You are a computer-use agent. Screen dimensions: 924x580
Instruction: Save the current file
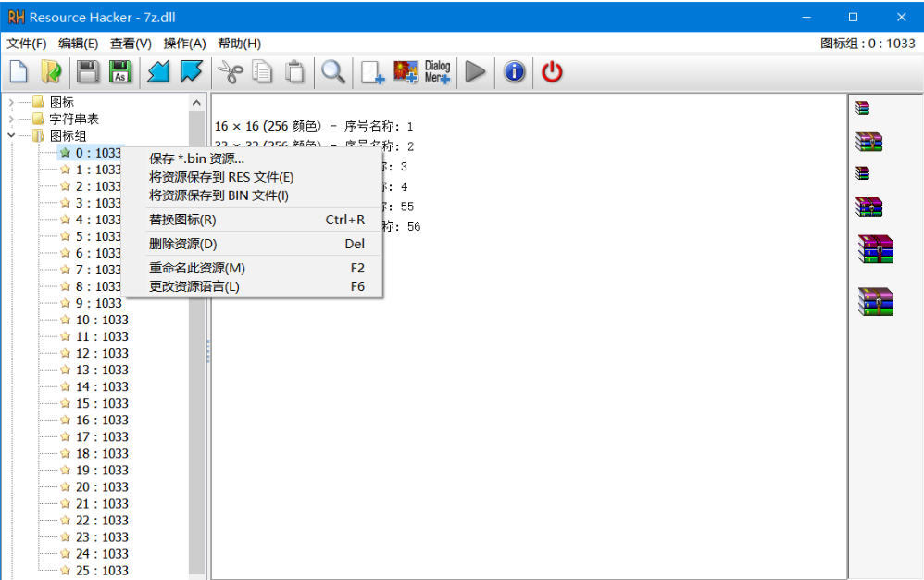coord(85,71)
